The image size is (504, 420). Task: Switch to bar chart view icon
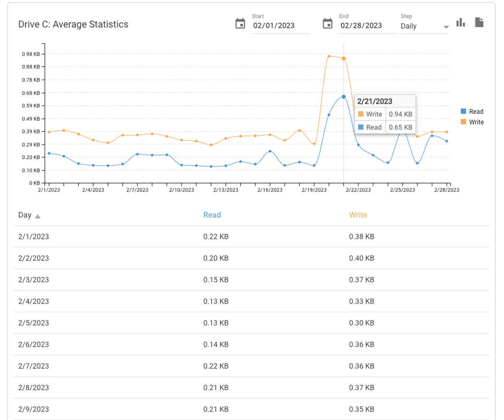click(461, 22)
